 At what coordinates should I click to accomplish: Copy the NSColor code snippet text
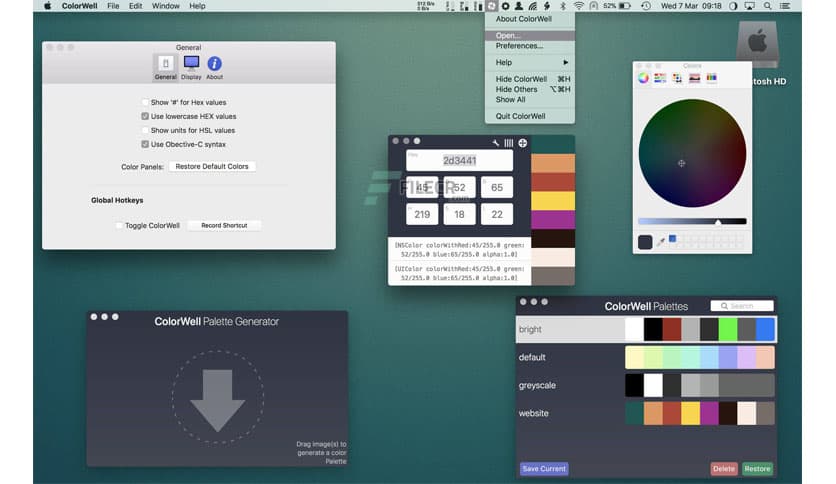(x=459, y=249)
